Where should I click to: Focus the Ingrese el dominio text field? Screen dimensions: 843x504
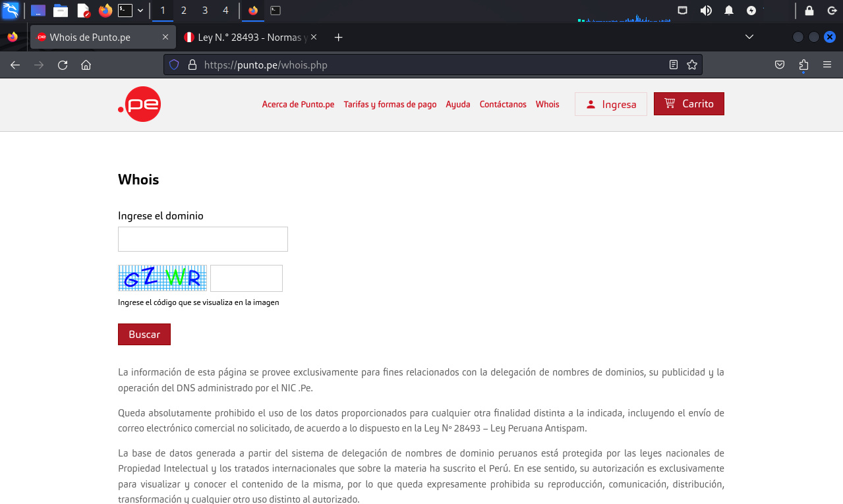pos(202,239)
